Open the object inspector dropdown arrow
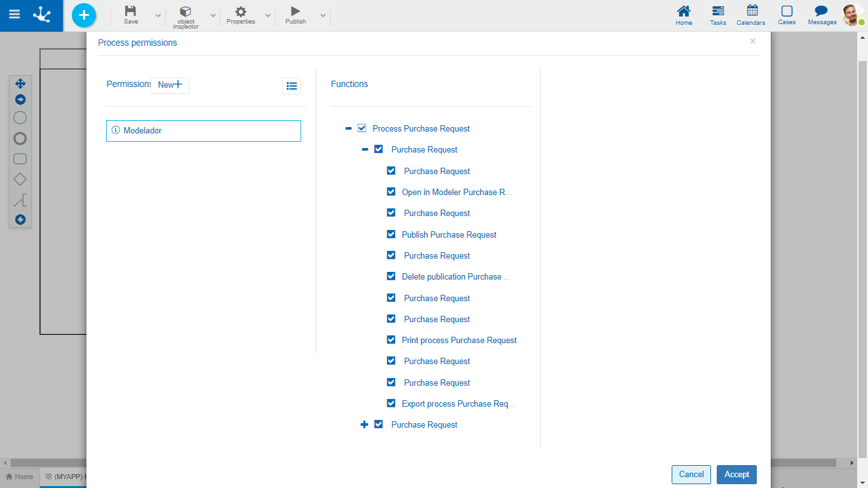Screen dimensions: 868x488 [x=213, y=15]
